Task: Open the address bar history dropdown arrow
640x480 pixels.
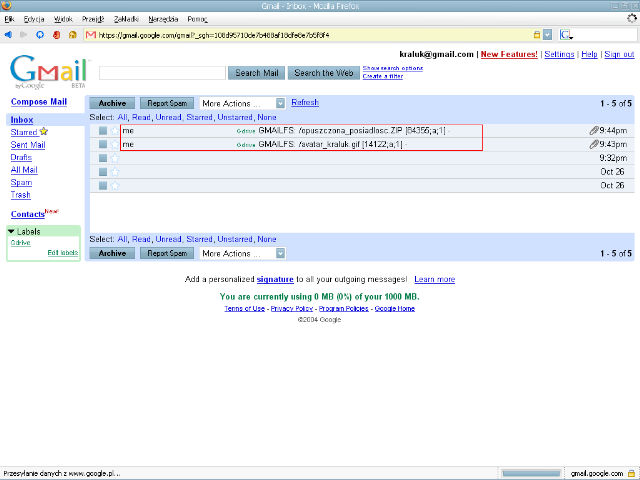Action: tap(547, 35)
